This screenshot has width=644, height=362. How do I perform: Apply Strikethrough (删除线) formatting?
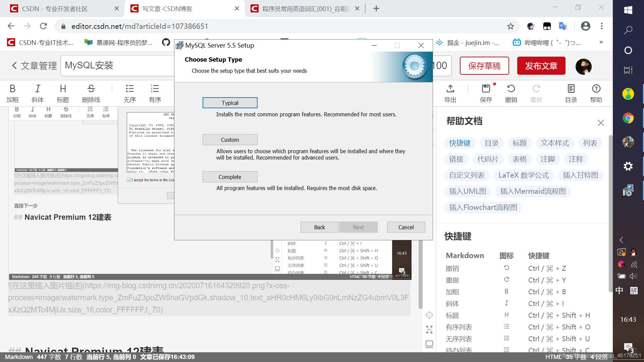click(91, 93)
